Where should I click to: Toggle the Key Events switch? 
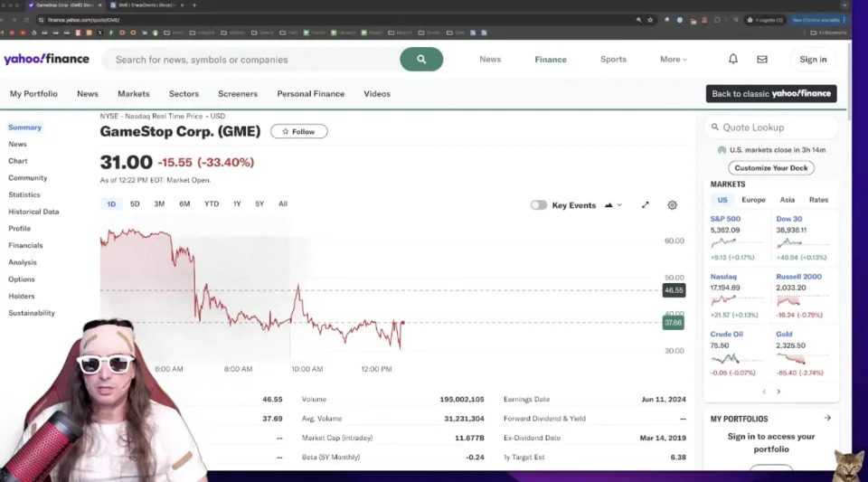tap(539, 204)
